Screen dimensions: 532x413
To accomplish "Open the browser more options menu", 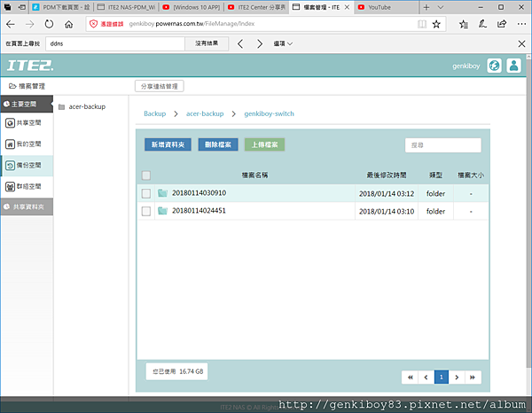I will 521,24.
